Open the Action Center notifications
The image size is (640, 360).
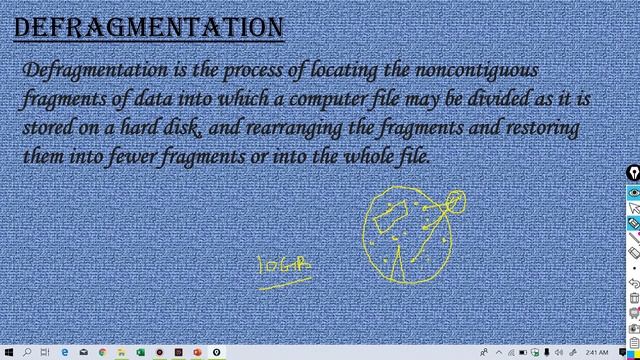tap(622, 352)
